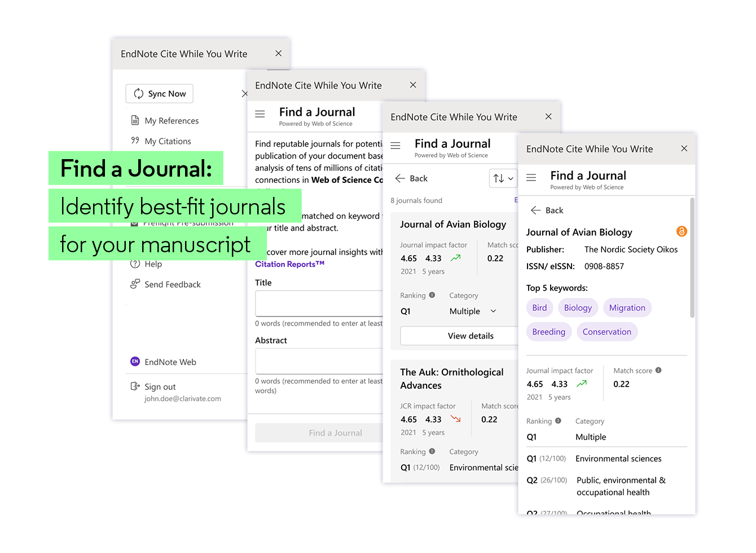The height and width of the screenshot is (553, 756).
Task: Click the sort icon above the journal results
Action: pos(498,178)
